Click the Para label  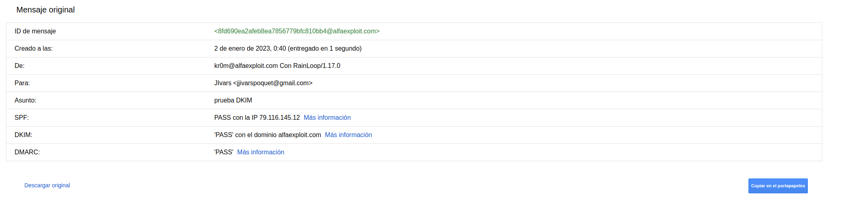pyautogui.click(x=22, y=83)
